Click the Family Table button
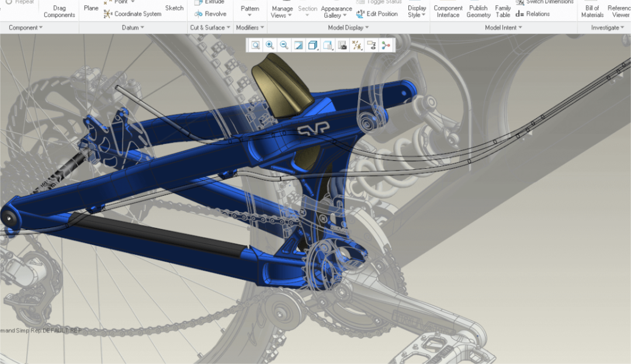The height and width of the screenshot is (364, 631). point(502,11)
